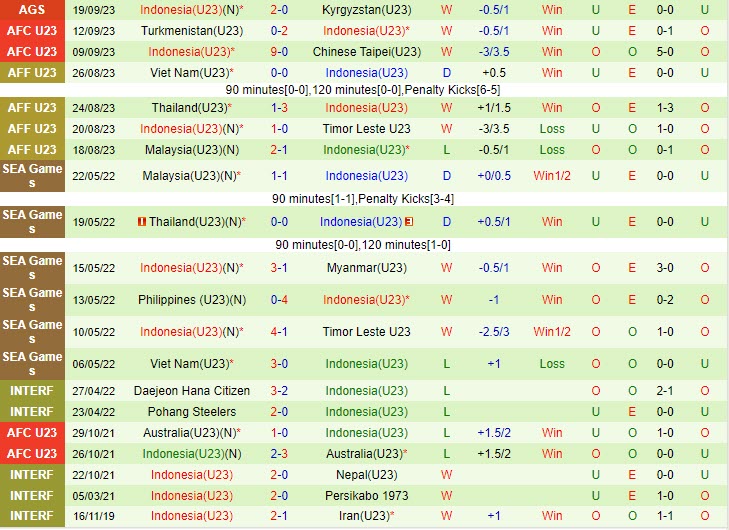Click Viet Nam(U23) in the 26/08/23 row
This screenshot has height=530, width=729.
pos(192,73)
